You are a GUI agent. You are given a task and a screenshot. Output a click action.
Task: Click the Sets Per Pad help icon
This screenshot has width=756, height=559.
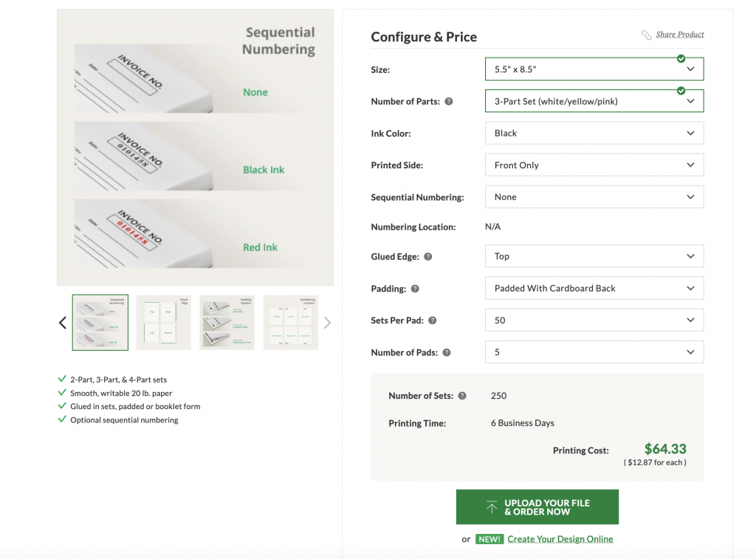click(x=433, y=320)
